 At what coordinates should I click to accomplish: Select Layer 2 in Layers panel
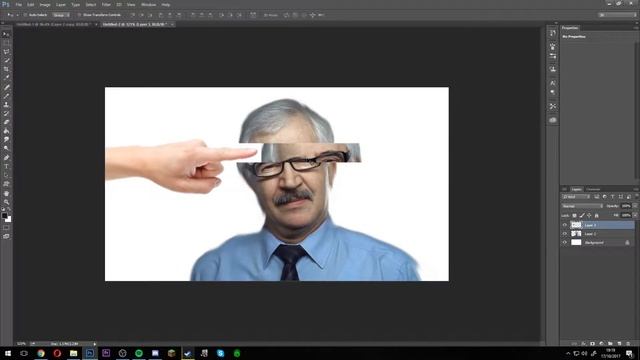[598, 234]
